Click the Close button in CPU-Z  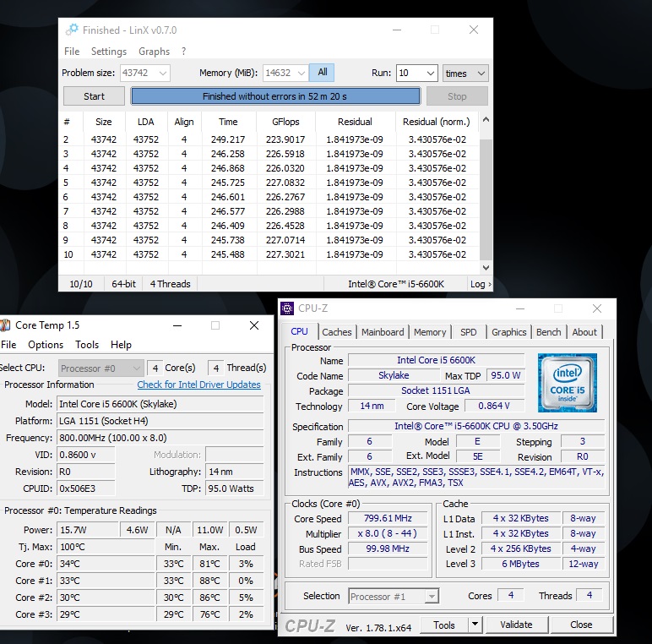point(581,625)
